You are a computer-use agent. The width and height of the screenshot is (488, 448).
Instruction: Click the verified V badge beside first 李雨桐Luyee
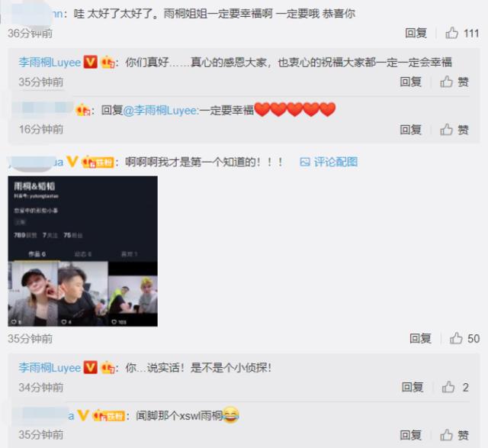point(91,62)
